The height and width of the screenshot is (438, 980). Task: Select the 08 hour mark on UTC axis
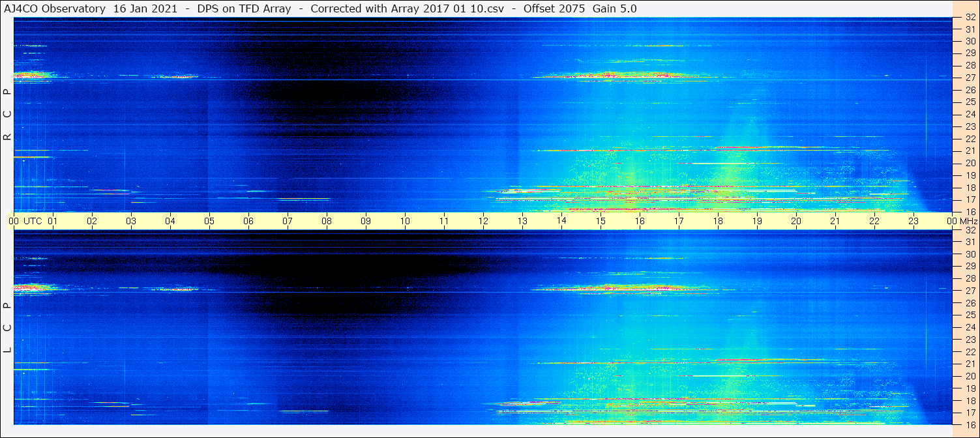pyautogui.click(x=327, y=221)
